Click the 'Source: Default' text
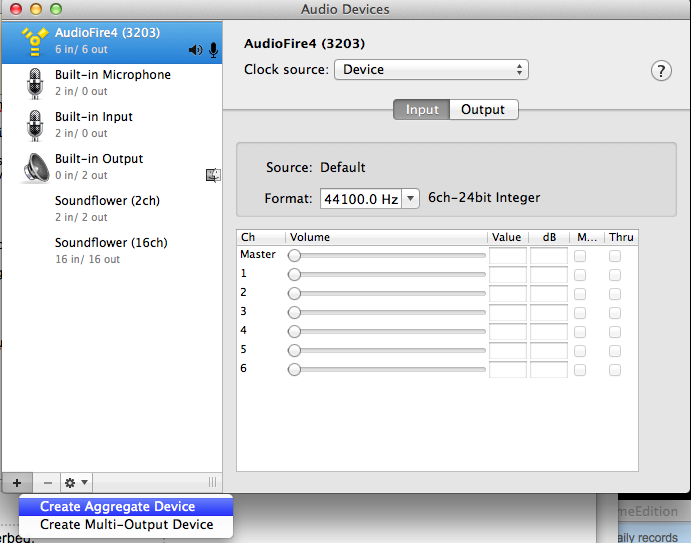Image resolution: width=691 pixels, height=543 pixels. [316, 167]
